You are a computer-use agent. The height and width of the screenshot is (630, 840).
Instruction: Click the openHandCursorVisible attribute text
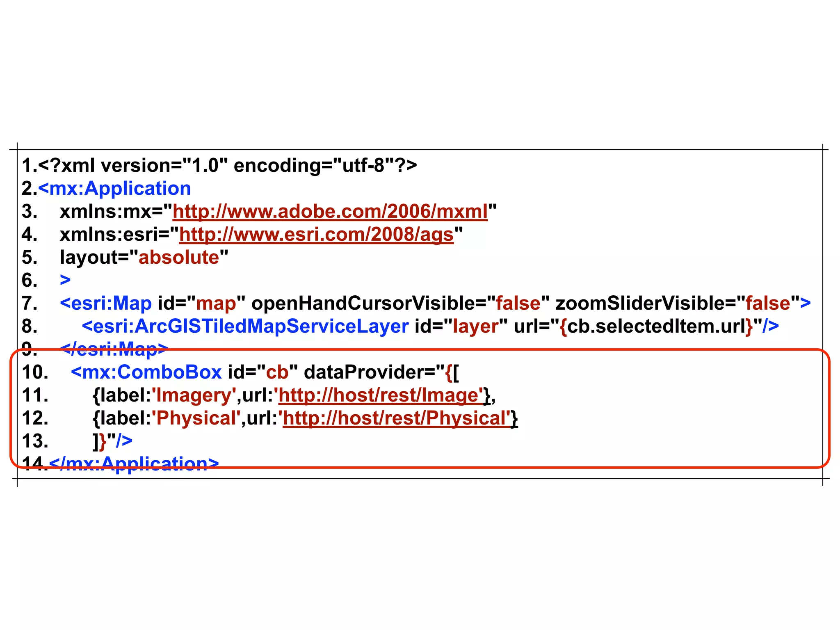pyautogui.click(x=363, y=304)
